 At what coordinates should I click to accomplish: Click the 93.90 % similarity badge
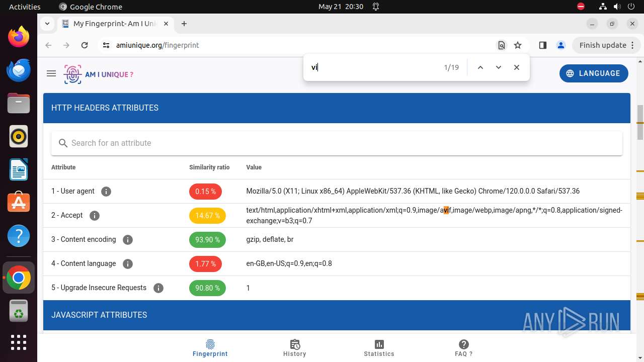tap(207, 240)
